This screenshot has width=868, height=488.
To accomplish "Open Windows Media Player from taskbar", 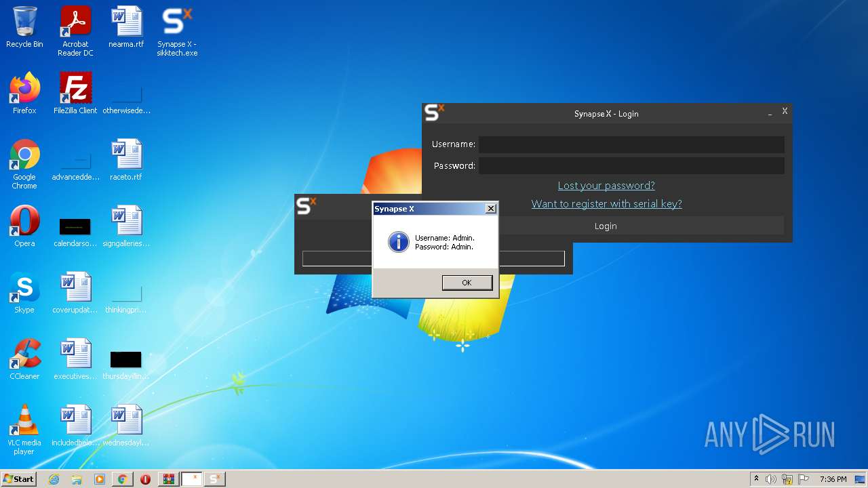I will (100, 479).
